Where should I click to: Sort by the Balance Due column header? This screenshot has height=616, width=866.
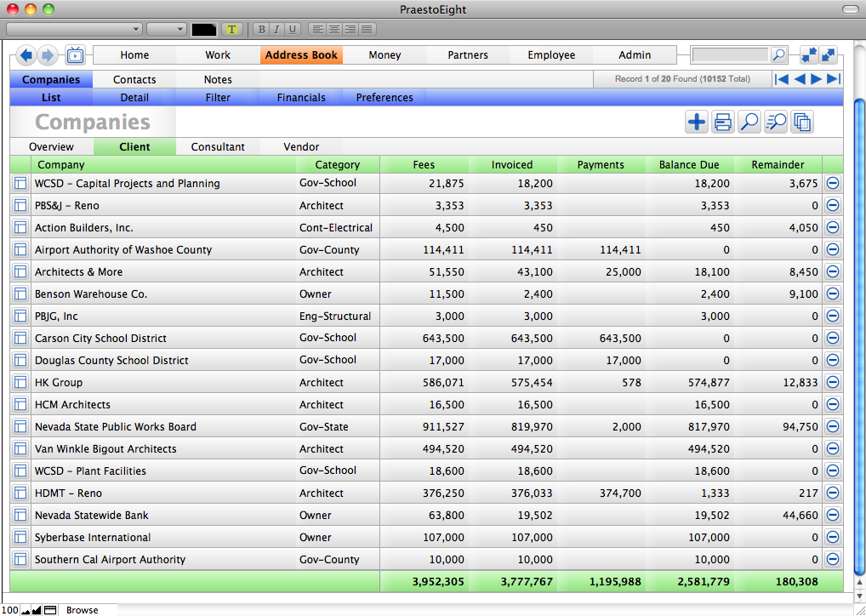coord(689,164)
